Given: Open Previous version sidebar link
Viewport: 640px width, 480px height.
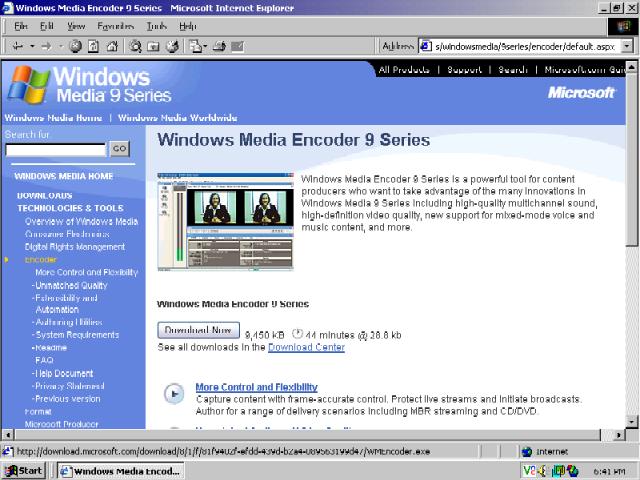Looking at the screenshot, I should (x=68, y=399).
